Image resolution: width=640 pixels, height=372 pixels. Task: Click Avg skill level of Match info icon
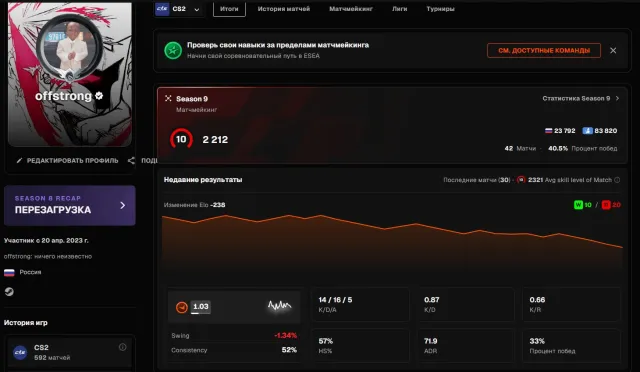click(617, 180)
